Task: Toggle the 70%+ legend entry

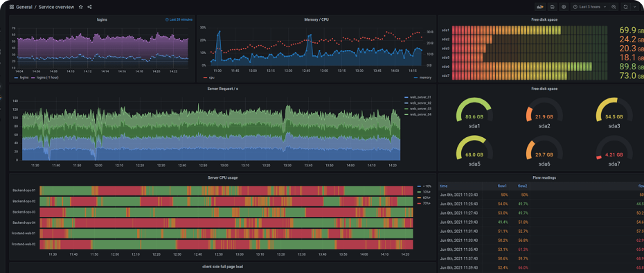Action: (423, 203)
